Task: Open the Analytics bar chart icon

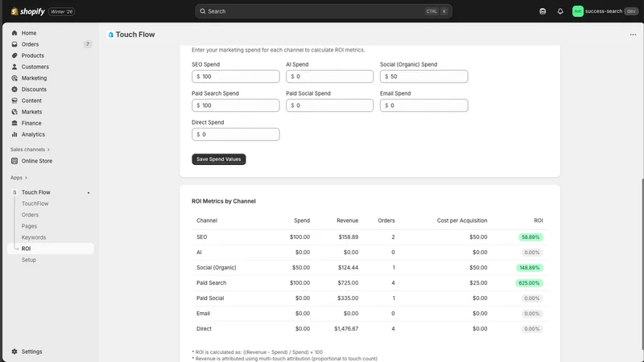Action: coord(14,134)
